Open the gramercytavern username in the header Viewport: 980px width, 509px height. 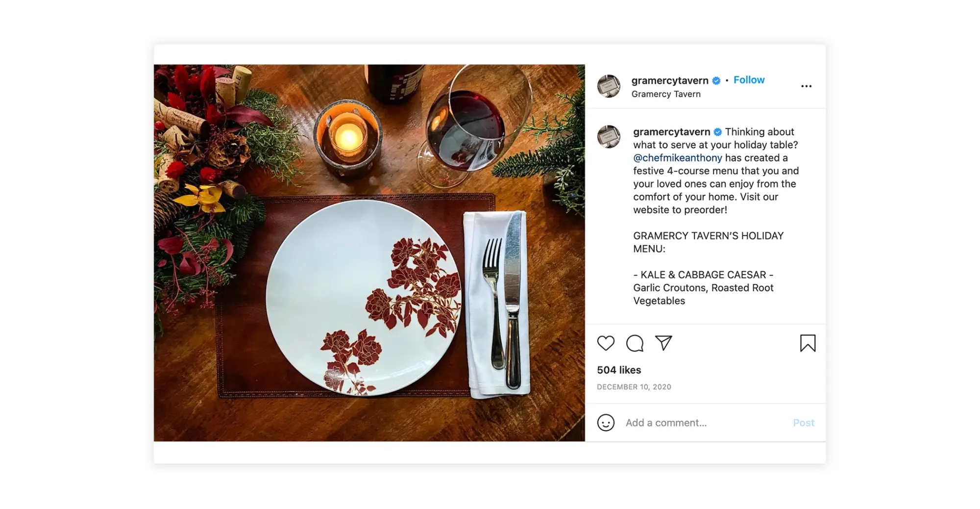[x=669, y=80]
